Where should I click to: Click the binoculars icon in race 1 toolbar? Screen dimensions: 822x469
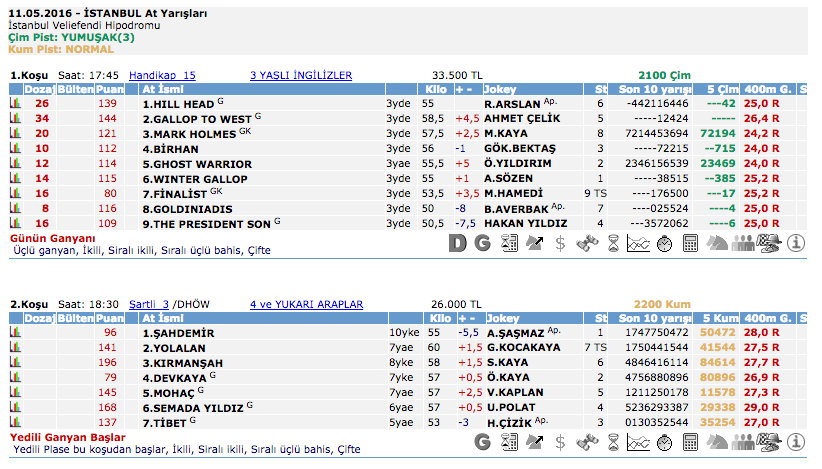click(x=587, y=242)
